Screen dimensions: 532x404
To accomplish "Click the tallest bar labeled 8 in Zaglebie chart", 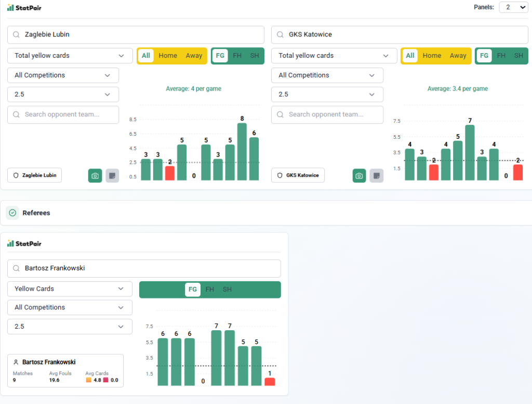I will (x=242, y=151).
